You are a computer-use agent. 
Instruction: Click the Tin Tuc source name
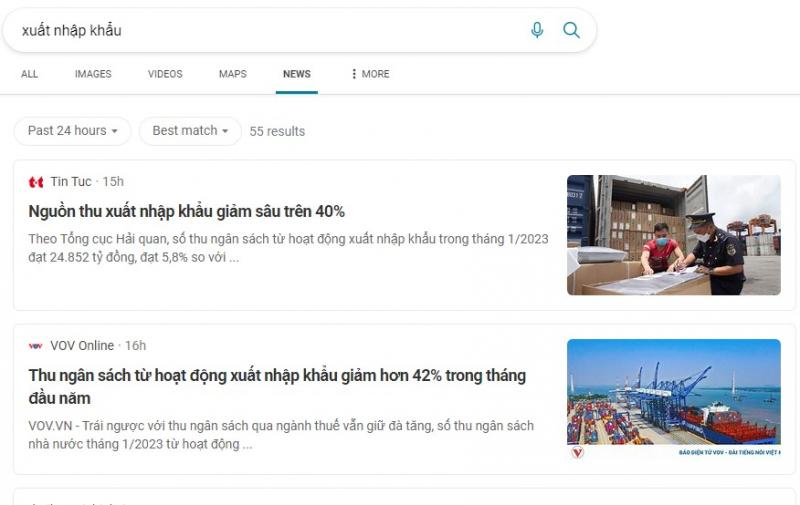[71, 182]
